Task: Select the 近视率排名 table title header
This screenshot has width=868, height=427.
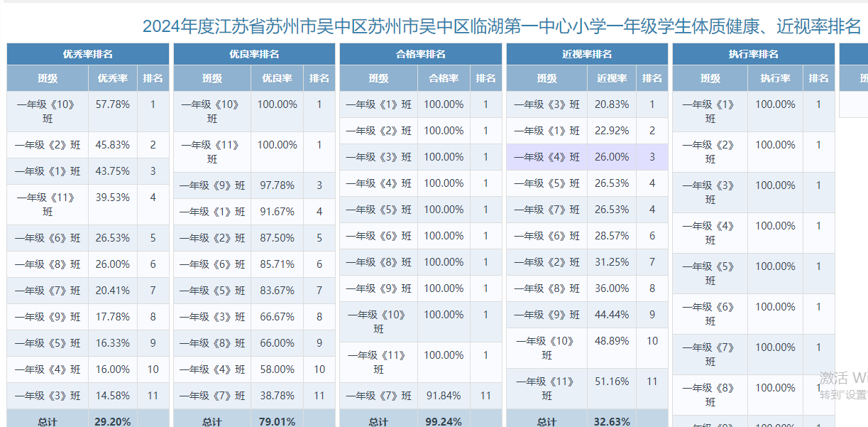Action: (587, 54)
